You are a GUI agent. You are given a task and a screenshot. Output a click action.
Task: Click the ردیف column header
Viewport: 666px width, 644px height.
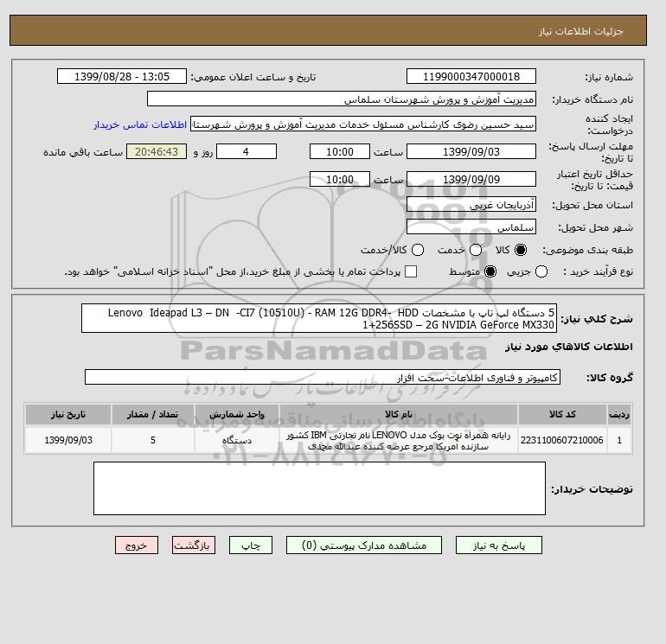point(619,414)
